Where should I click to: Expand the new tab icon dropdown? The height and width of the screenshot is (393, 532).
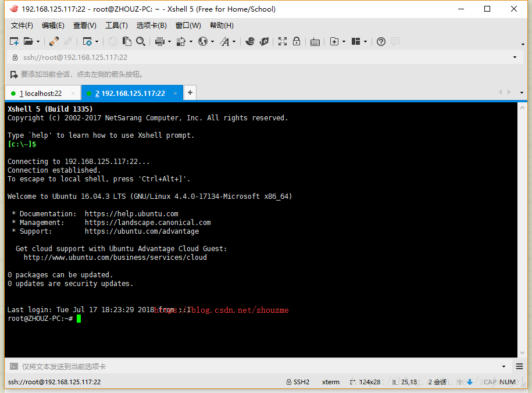[344, 42]
